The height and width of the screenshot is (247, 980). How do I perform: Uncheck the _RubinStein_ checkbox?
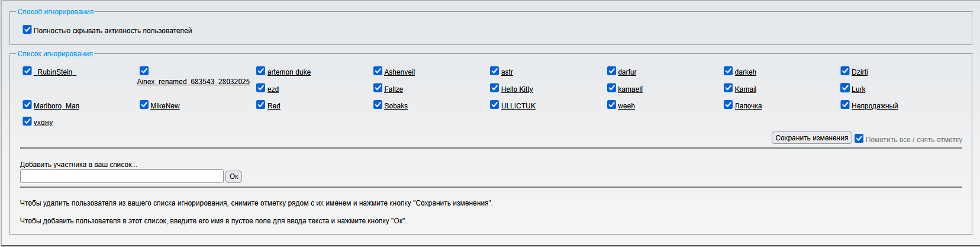coord(27,71)
